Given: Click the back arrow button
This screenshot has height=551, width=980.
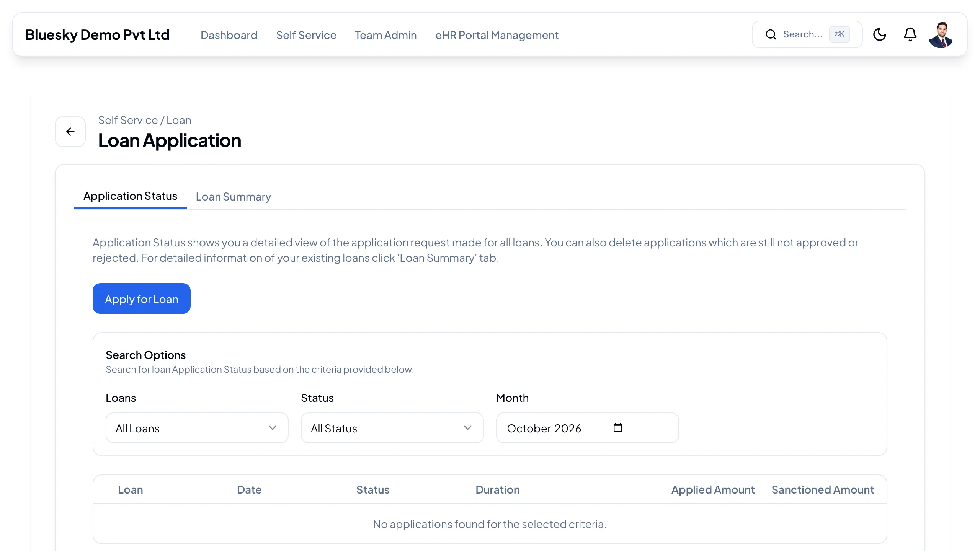Looking at the screenshot, I should coord(70,132).
